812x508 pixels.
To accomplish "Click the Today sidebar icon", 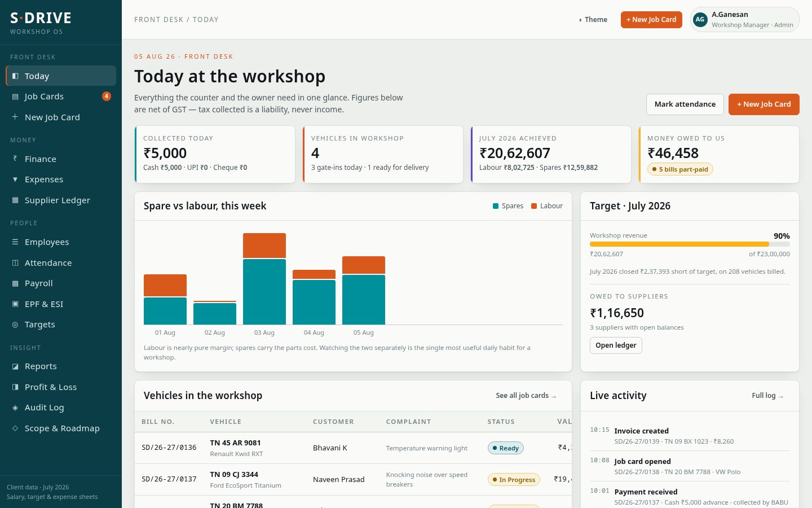I will pyautogui.click(x=15, y=76).
